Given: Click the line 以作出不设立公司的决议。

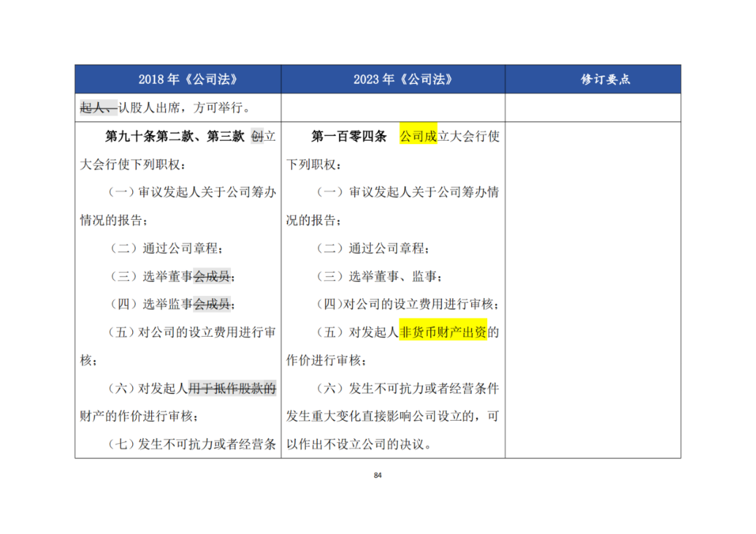Looking at the screenshot, I should point(358,444).
